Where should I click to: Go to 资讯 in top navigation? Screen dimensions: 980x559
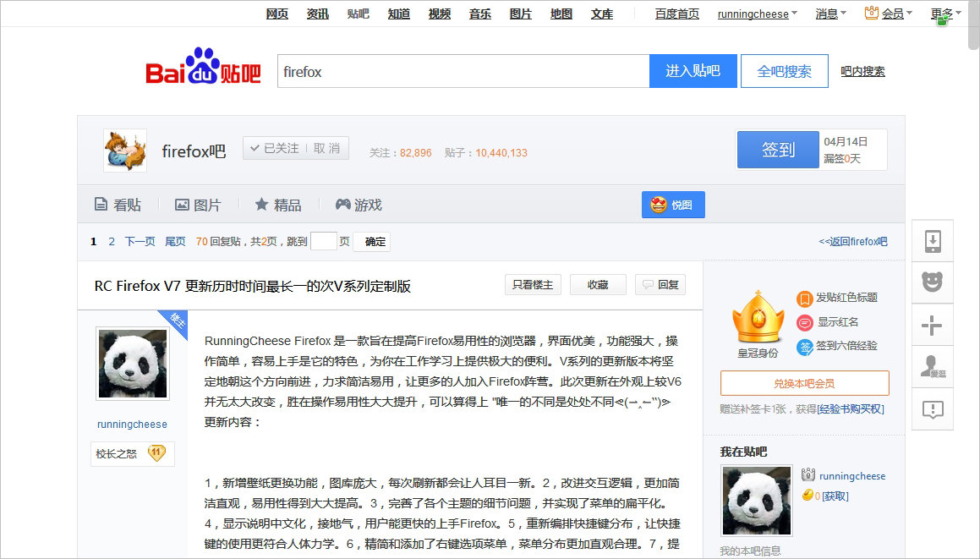coord(317,14)
